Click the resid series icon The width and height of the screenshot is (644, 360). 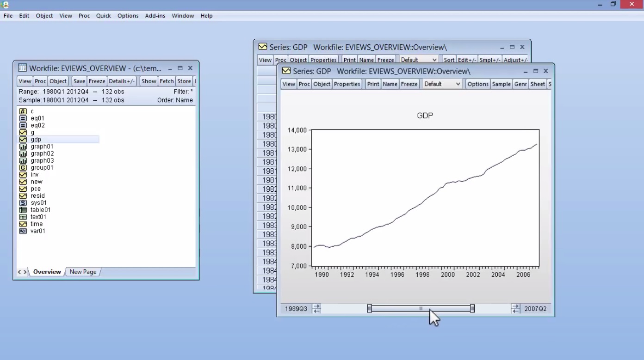(x=23, y=196)
